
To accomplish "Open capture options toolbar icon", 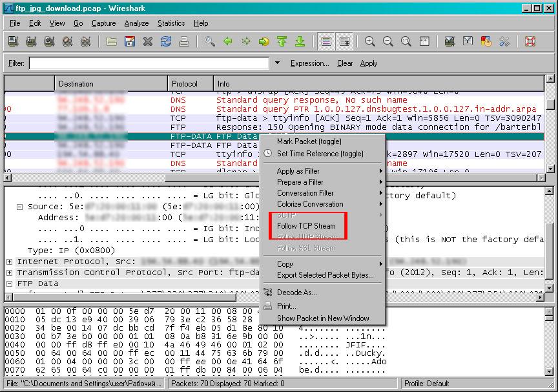I will (31, 41).
